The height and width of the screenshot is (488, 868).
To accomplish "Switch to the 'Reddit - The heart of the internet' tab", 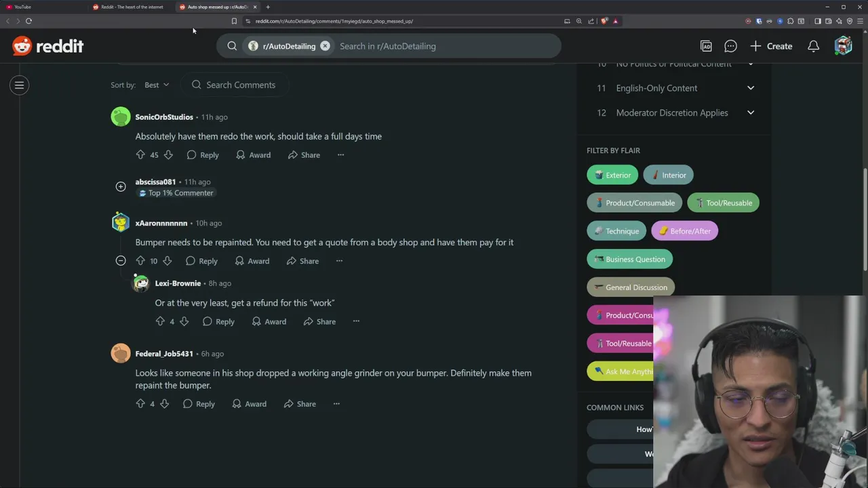I will pyautogui.click(x=132, y=7).
